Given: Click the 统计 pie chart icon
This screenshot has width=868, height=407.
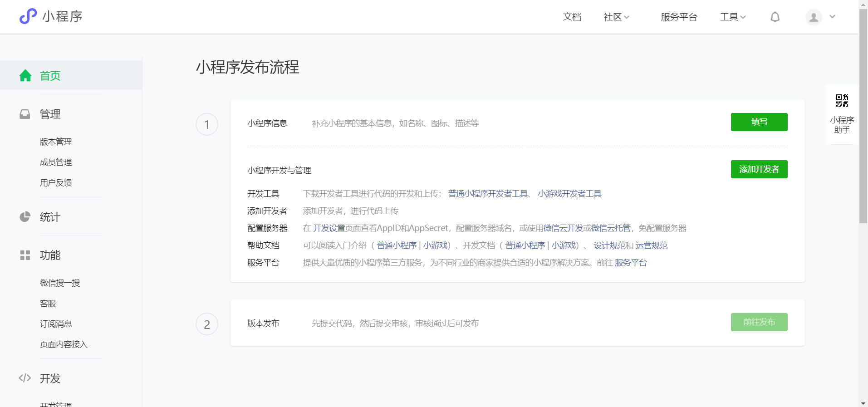Looking at the screenshot, I should [25, 217].
